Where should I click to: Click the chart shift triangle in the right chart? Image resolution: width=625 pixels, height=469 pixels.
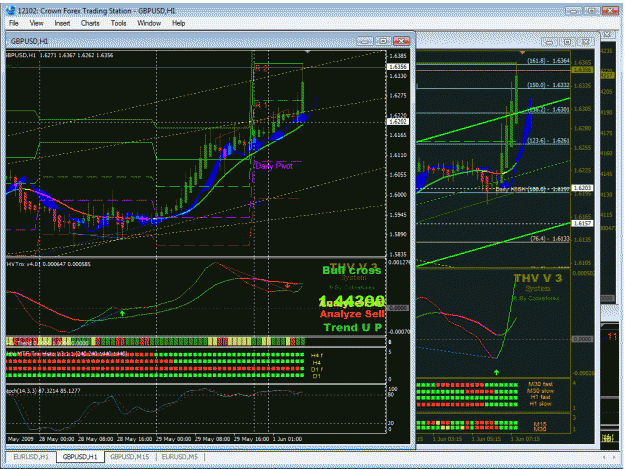pos(523,52)
